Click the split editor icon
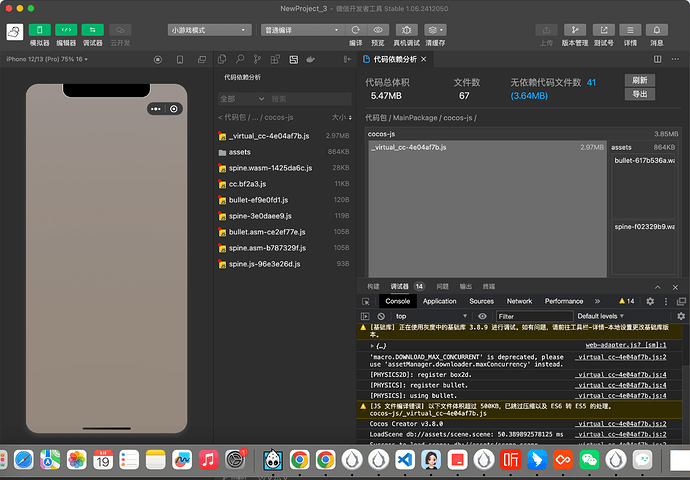This screenshot has width=690, height=480. pos(657,59)
